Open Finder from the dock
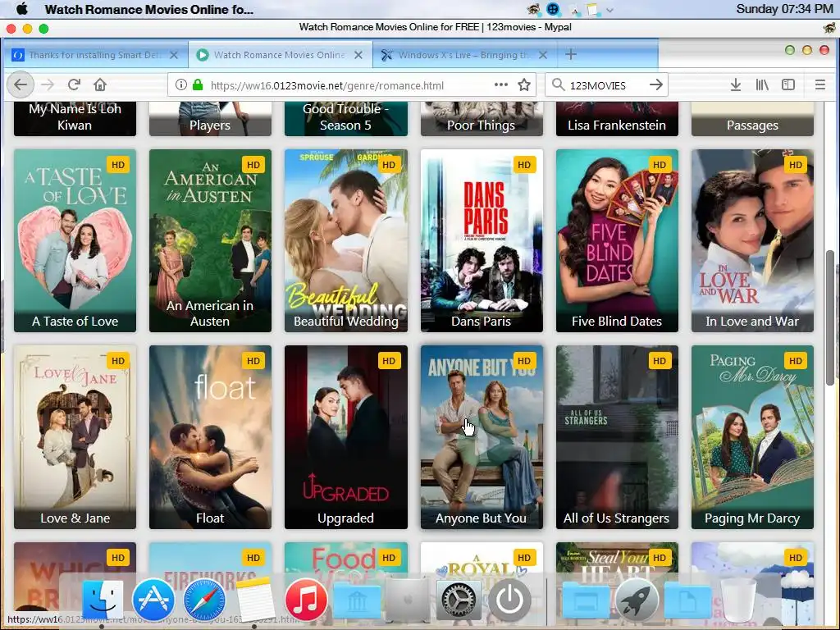Image resolution: width=840 pixels, height=630 pixels. [102, 600]
